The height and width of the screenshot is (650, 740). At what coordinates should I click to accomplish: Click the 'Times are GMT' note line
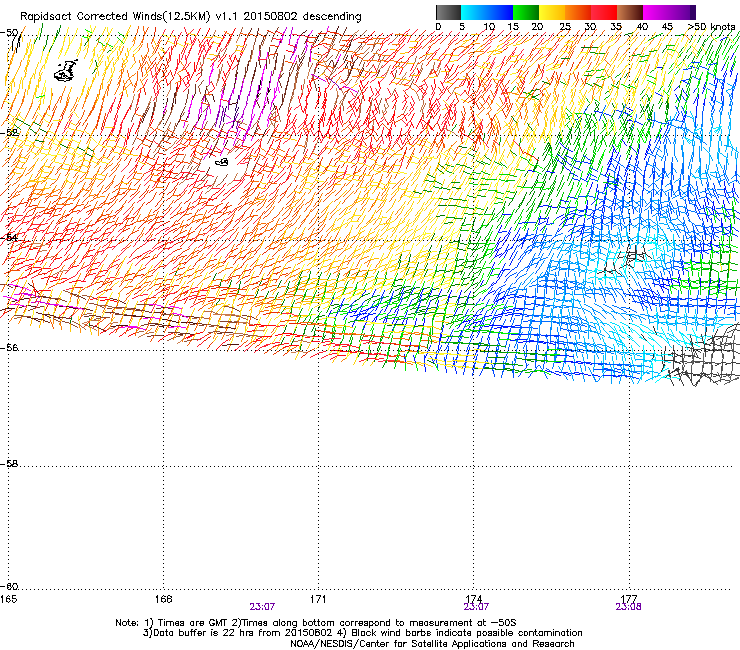click(x=316, y=623)
